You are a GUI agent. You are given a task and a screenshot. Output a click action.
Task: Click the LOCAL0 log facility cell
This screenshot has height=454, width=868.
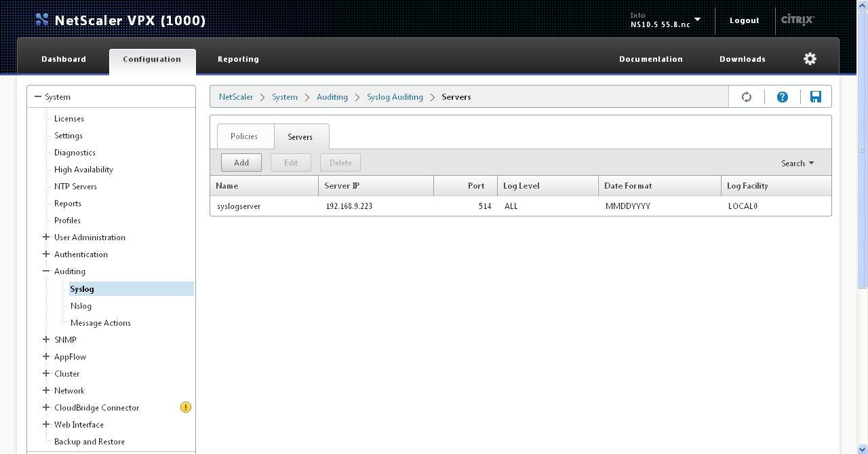point(743,206)
